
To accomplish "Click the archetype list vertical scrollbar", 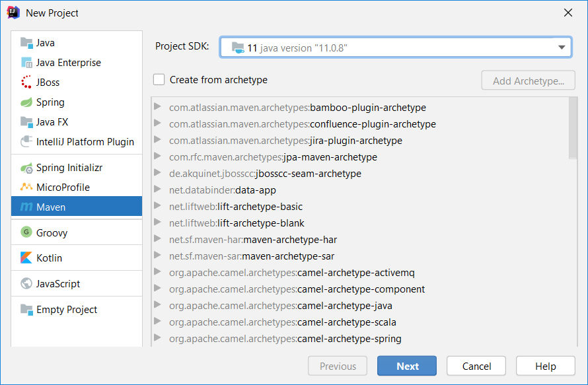I will (x=572, y=129).
